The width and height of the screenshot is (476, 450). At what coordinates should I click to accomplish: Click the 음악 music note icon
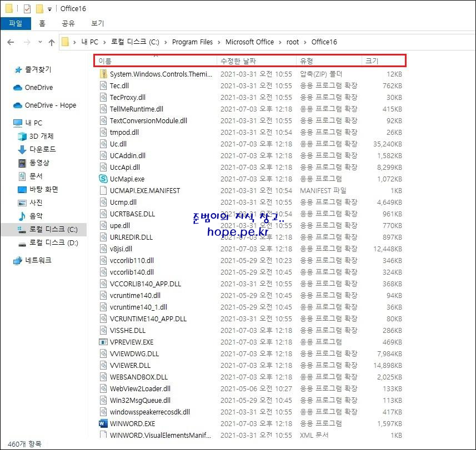pos(22,216)
